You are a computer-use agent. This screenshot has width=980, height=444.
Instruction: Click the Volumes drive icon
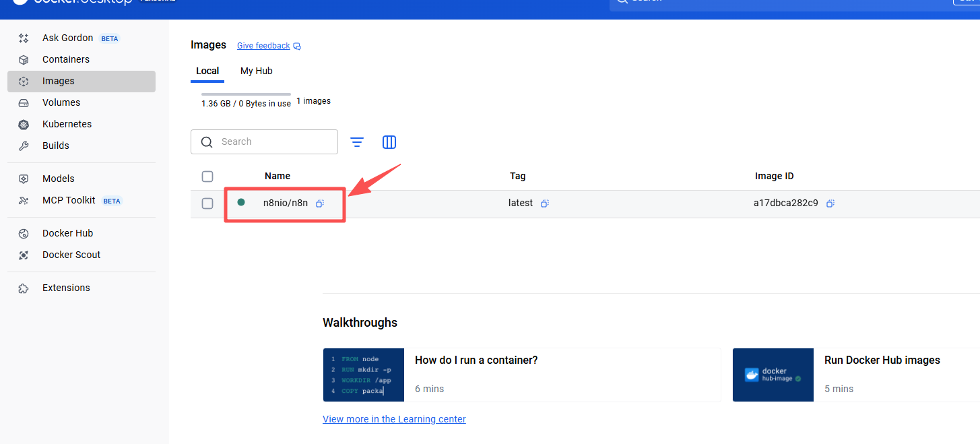pyautogui.click(x=24, y=103)
